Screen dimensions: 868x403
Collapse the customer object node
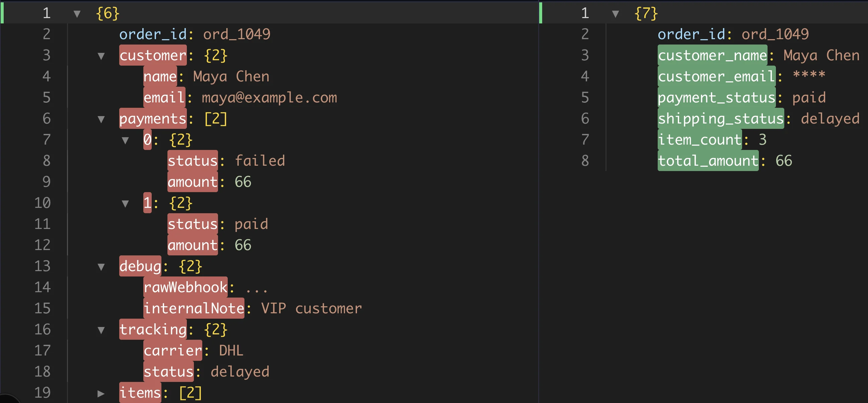(x=101, y=56)
